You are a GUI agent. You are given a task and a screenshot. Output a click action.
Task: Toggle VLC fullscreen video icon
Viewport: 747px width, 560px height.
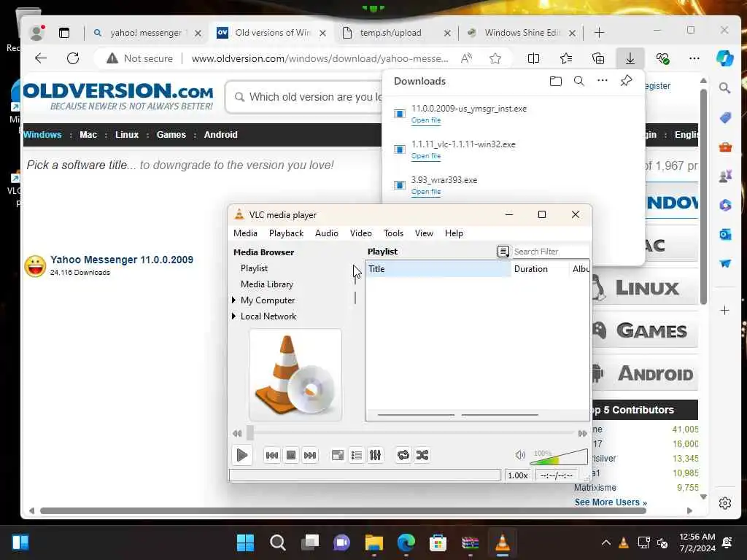point(338,455)
